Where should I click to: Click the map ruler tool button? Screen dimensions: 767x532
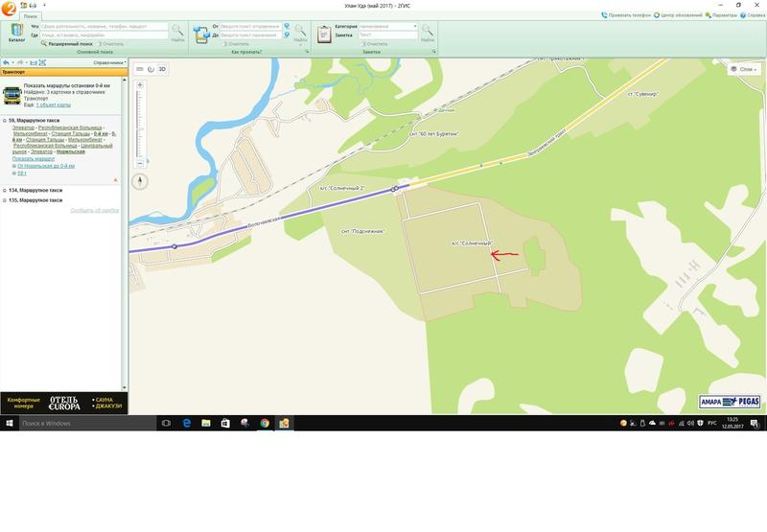tap(140, 69)
